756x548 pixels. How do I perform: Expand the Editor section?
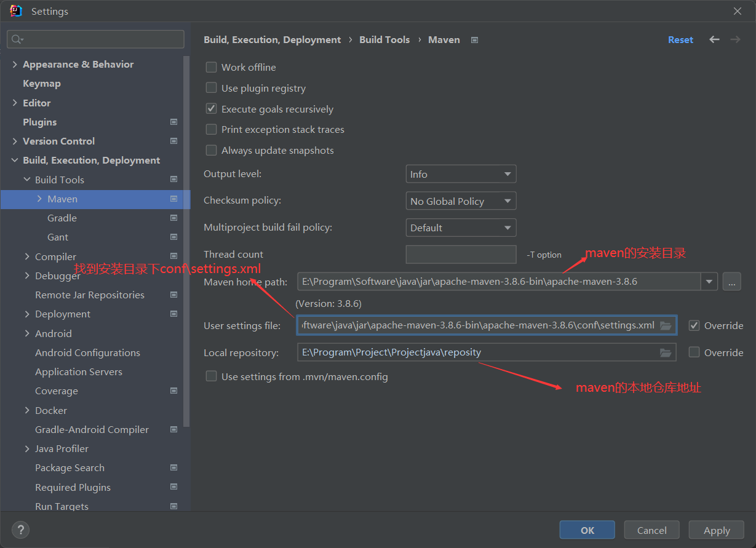point(15,103)
